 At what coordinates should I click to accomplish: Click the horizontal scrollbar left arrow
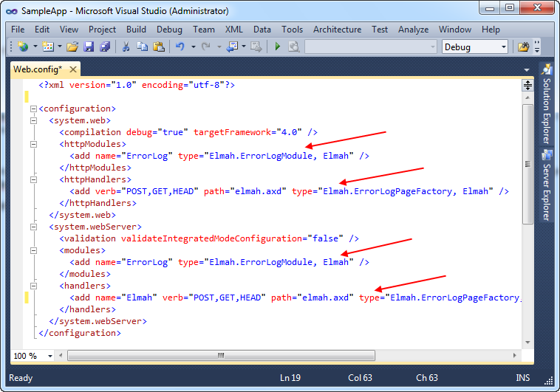coord(61,355)
